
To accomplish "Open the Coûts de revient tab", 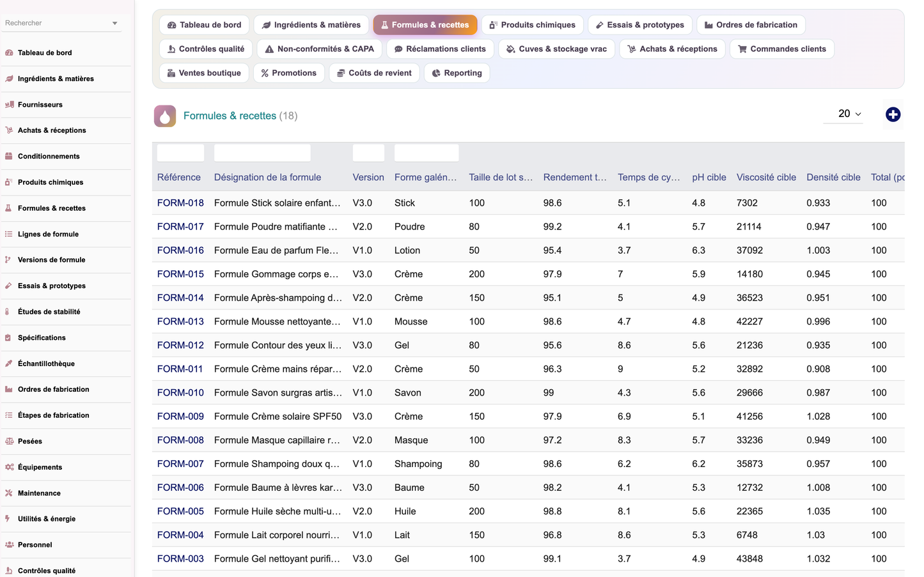I will (x=374, y=73).
